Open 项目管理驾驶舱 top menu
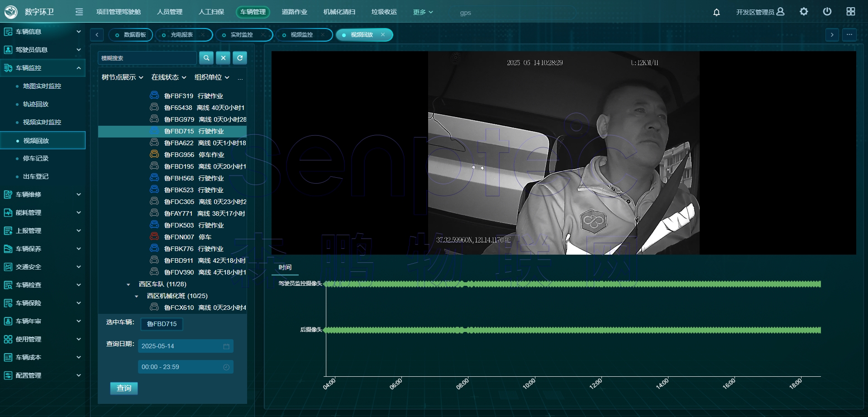Screen dimensions: 868x417 [119, 12]
